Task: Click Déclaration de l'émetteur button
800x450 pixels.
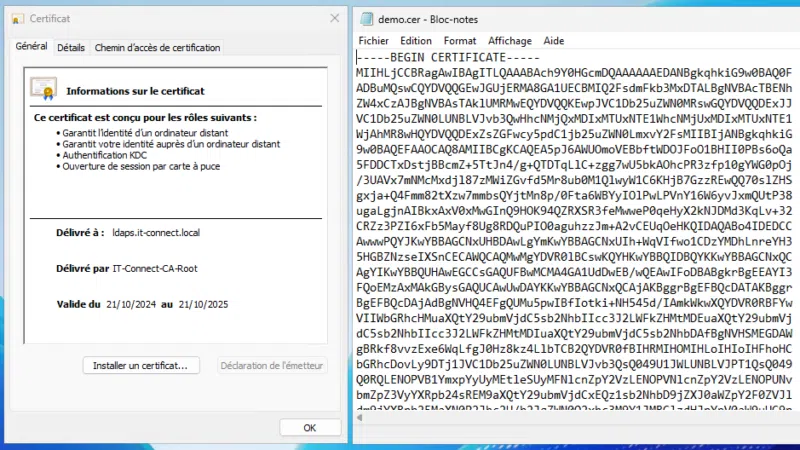Action: (x=271, y=365)
